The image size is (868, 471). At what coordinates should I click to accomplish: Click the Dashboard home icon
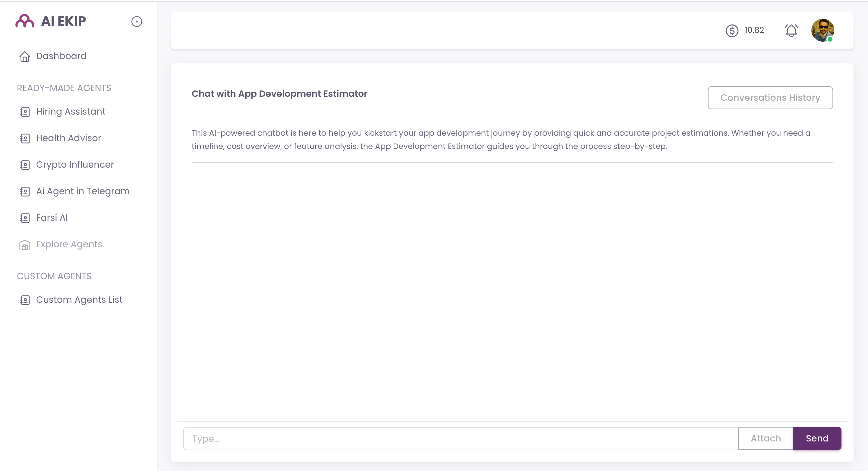25,56
